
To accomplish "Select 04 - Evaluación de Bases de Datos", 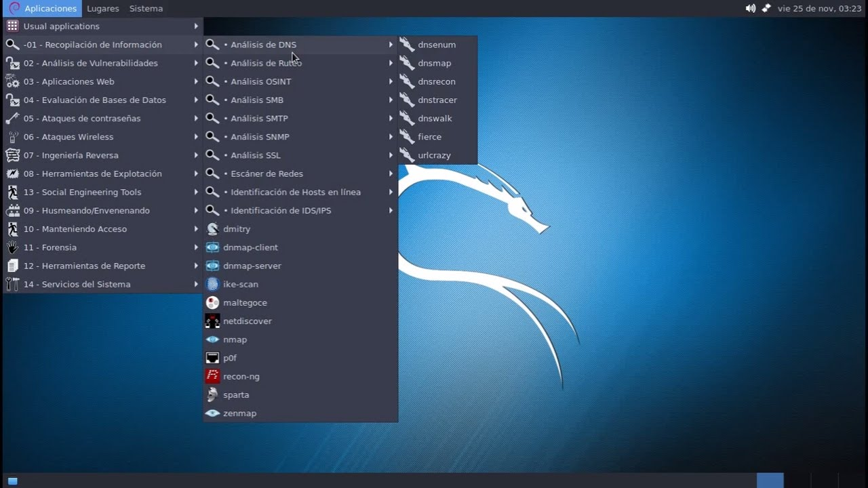I will point(102,100).
